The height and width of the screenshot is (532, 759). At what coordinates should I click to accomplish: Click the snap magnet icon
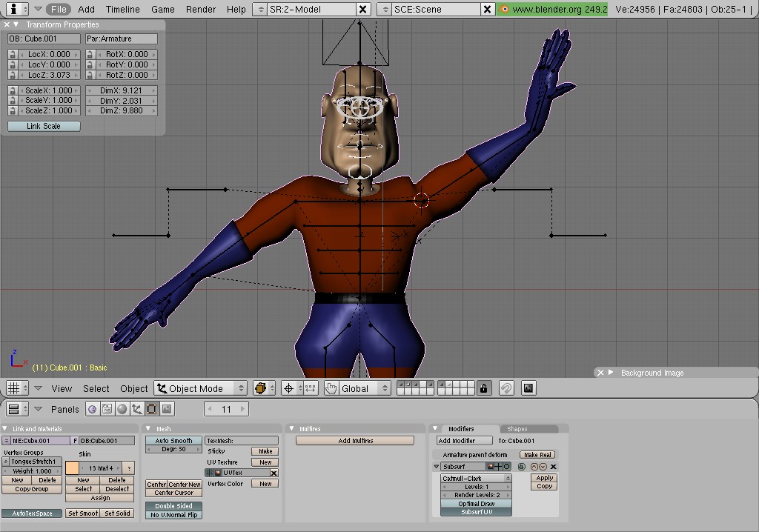506,388
